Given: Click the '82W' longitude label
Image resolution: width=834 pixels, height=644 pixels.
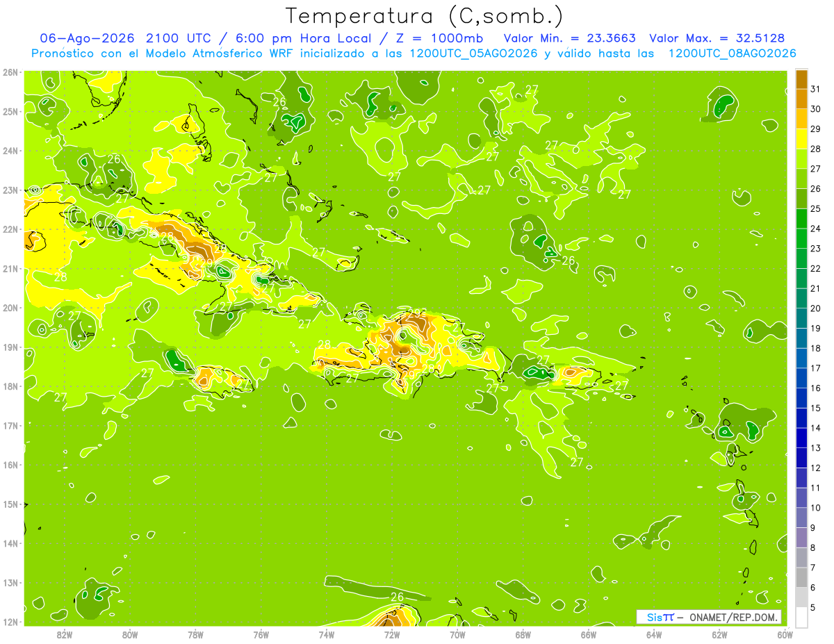Looking at the screenshot, I should (x=64, y=634).
